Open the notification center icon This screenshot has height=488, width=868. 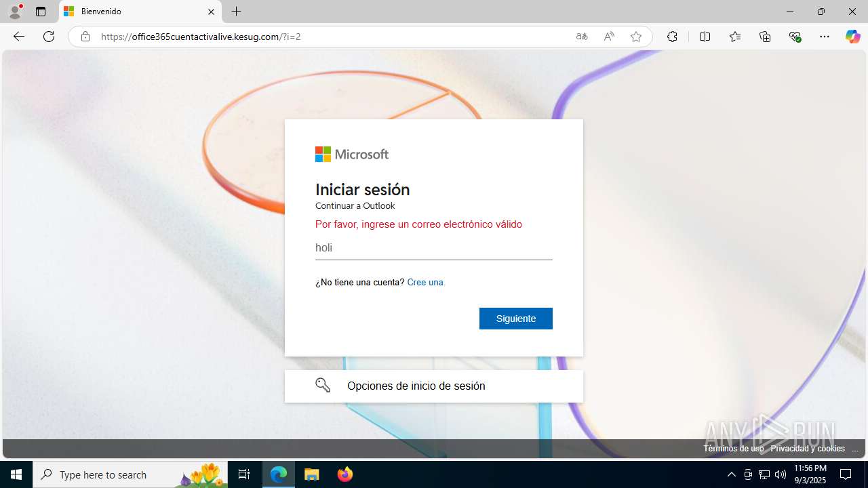[846, 474]
